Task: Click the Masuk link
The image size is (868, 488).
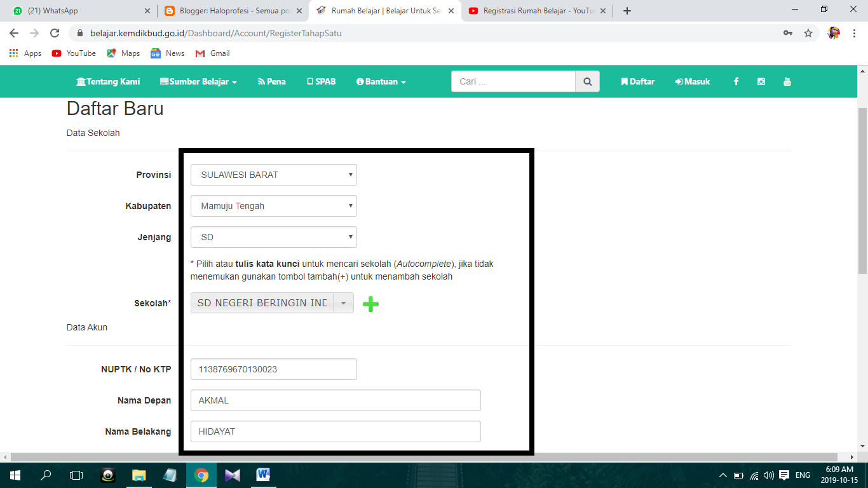Action: click(692, 81)
